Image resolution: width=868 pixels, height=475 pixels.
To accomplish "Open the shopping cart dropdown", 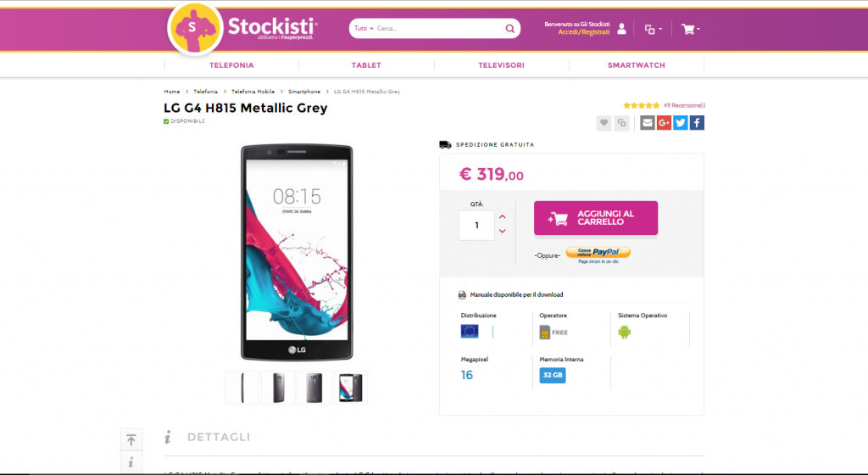I will point(690,29).
